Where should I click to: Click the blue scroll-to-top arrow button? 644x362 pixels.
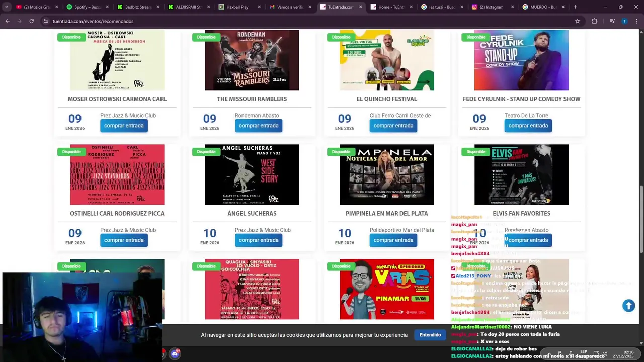[628, 305]
